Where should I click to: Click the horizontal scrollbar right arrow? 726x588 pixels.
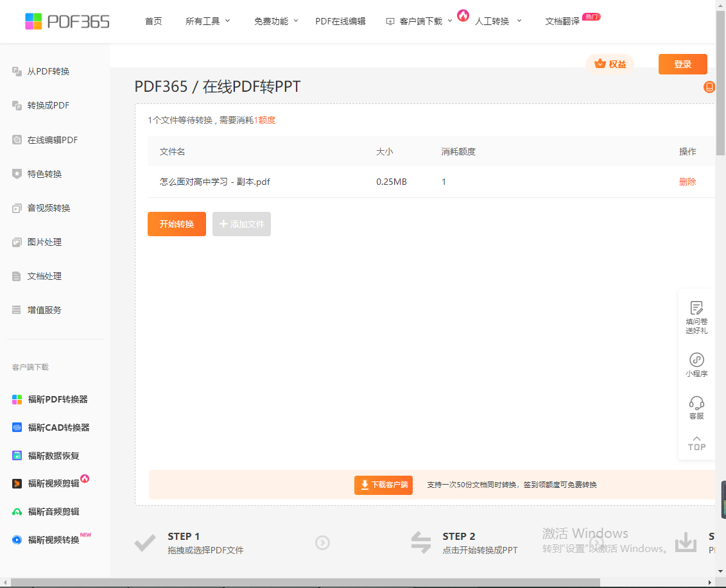[709, 582]
